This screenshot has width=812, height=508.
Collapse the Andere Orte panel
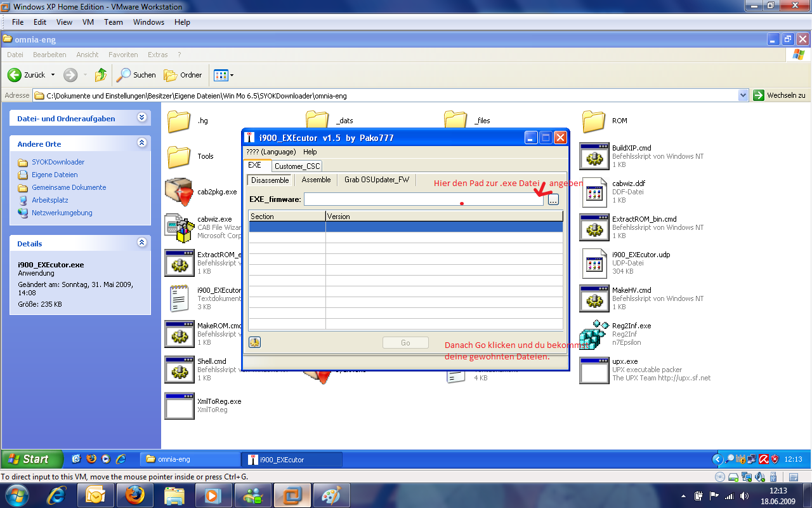tap(141, 143)
